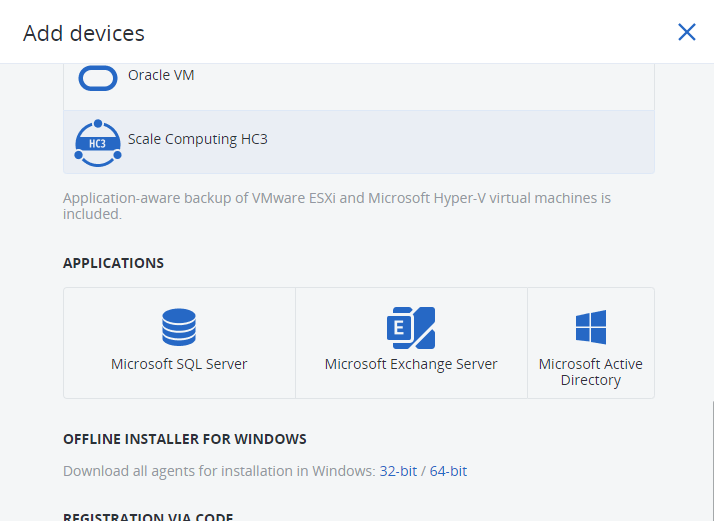Click the vertical scrollbar thumb
The image size is (714, 521).
712,461
